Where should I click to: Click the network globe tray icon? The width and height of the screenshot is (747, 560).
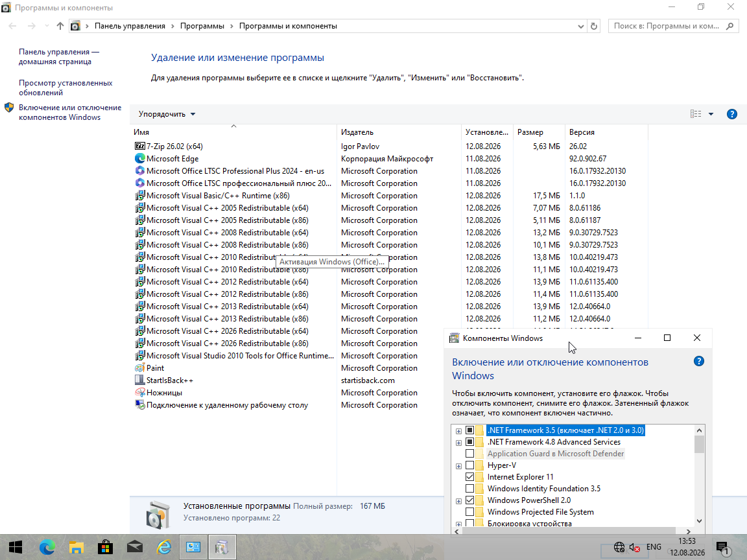(x=619, y=547)
